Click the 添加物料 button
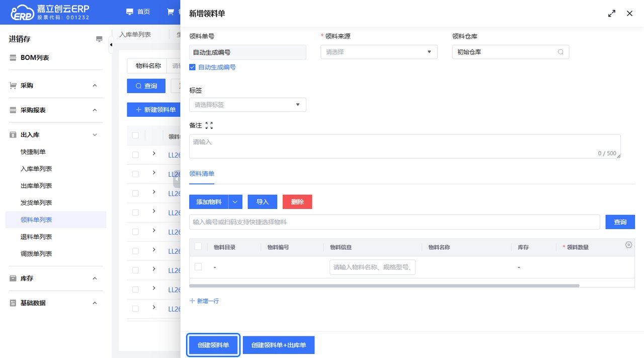 pos(209,202)
